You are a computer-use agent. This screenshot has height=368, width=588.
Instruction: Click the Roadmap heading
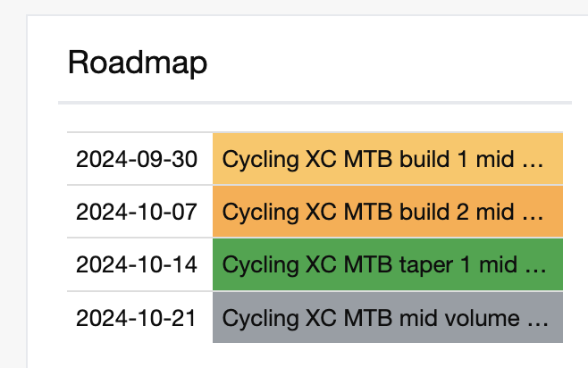point(138,63)
